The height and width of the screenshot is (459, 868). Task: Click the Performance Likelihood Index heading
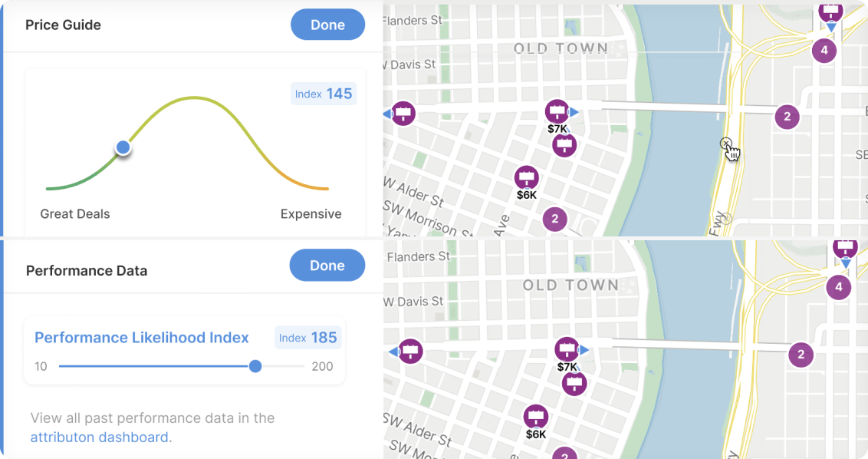point(142,338)
